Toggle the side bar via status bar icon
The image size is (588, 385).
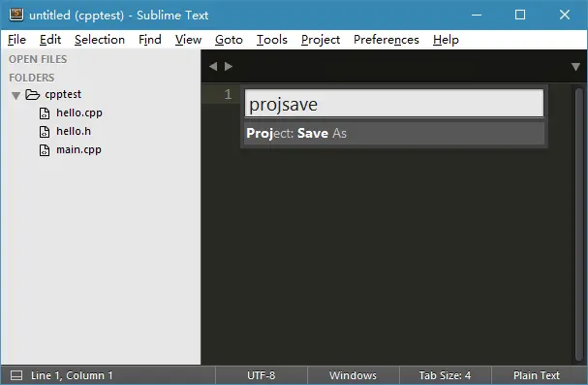coord(16,375)
